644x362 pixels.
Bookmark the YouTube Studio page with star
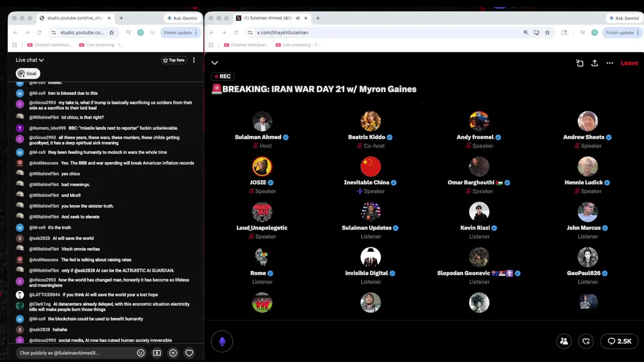112,33
